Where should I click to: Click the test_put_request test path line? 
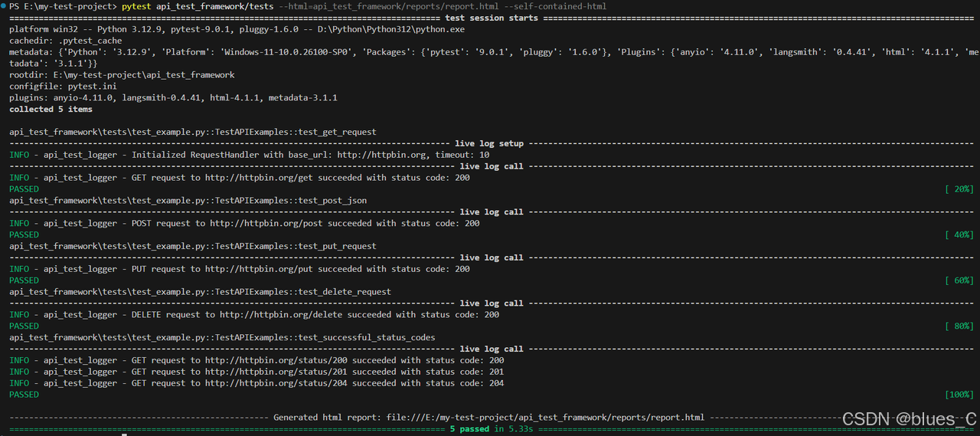(x=193, y=246)
